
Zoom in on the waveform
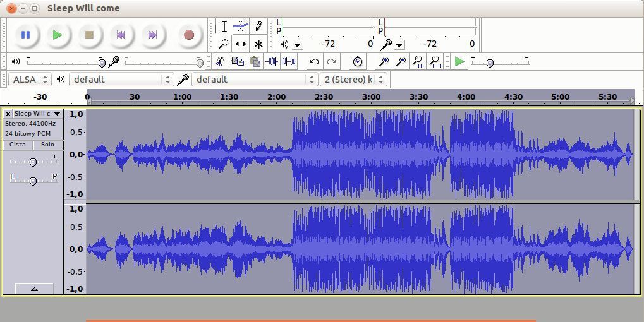click(x=384, y=61)
